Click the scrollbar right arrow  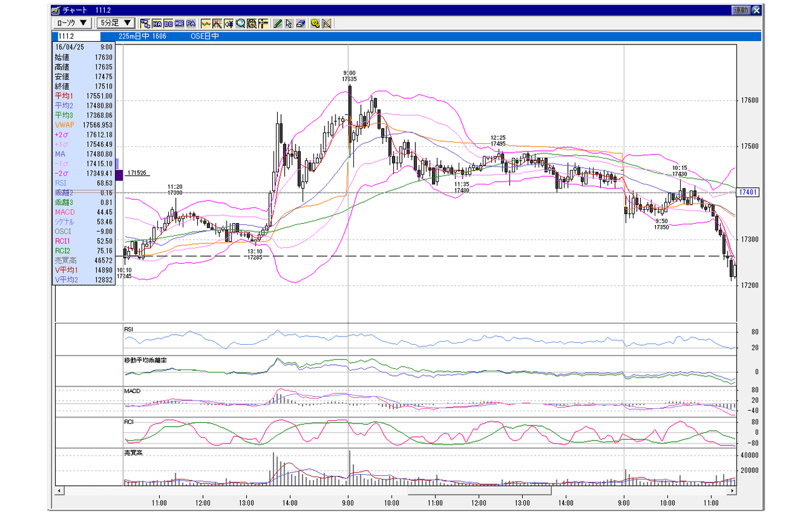pyautogui.click(x=733, y=491)
